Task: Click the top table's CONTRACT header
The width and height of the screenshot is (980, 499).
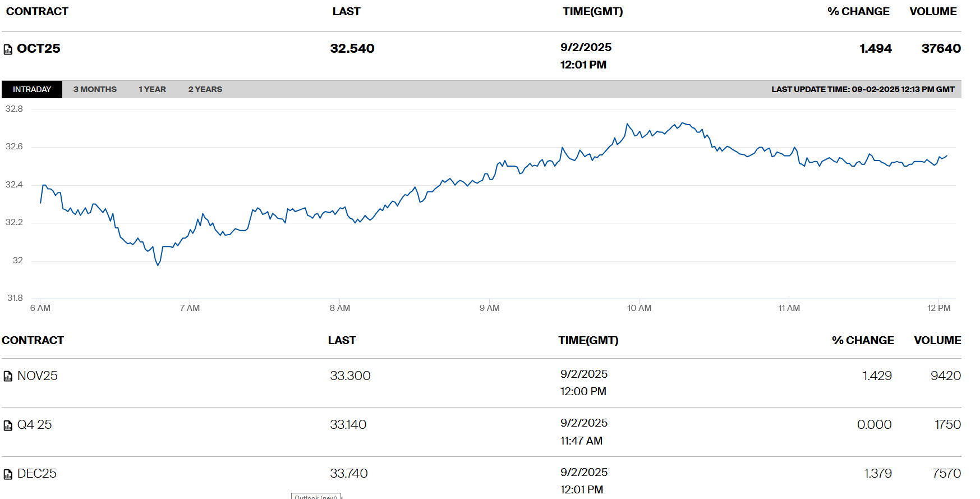Action: (37, 11)
